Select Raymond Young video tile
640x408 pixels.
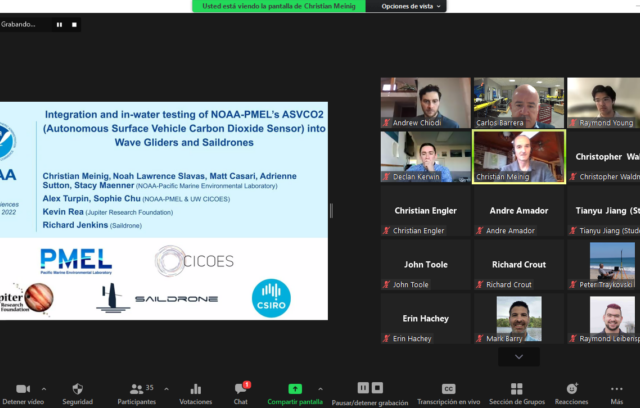604,103
